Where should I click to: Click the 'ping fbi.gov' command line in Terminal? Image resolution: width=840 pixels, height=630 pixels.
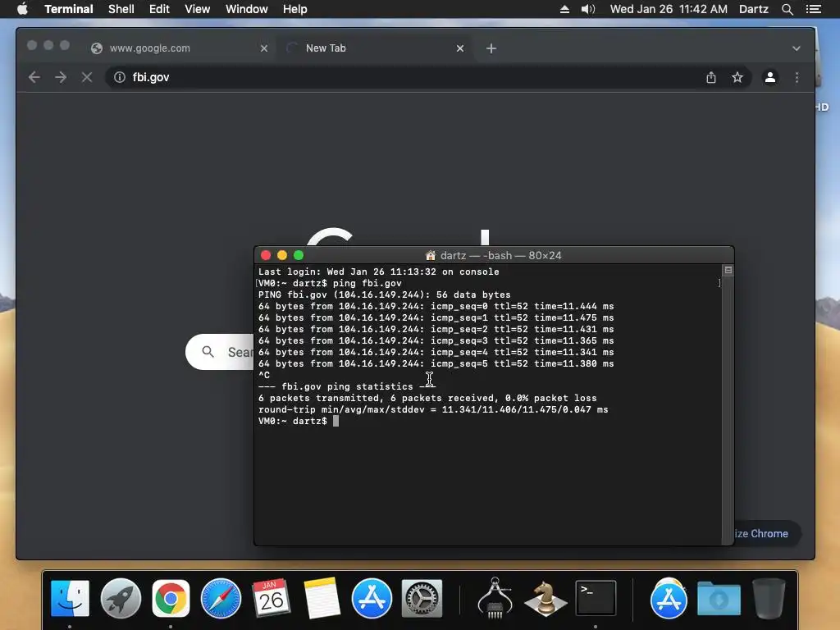(330, 283)
